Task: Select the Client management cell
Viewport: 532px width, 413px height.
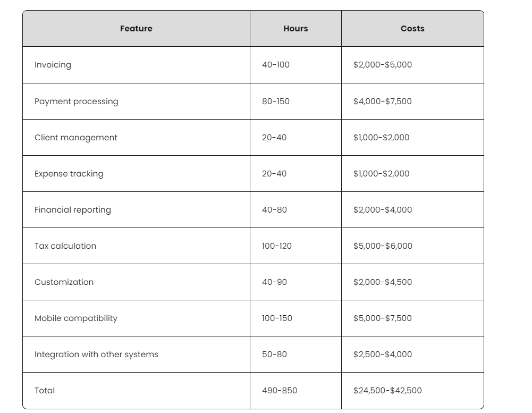Action: (x=75, y=137)
